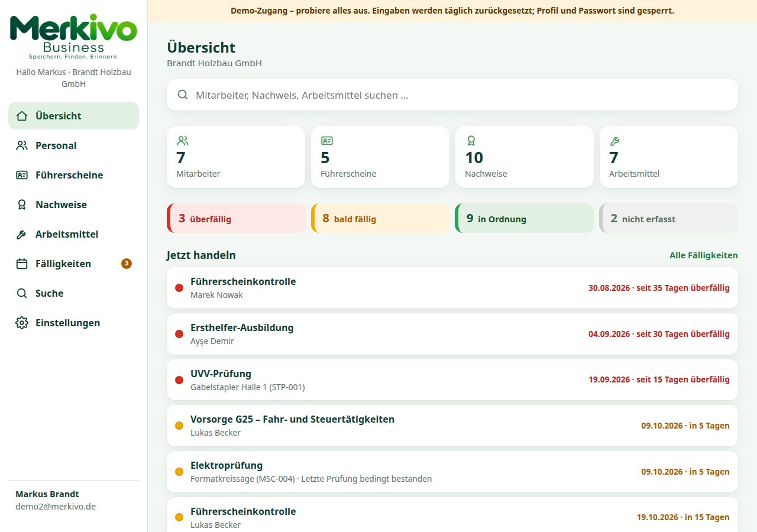Show the 2 nicht erfasst items
Screen dimensions: 757x532
click(x=669, y=218)
